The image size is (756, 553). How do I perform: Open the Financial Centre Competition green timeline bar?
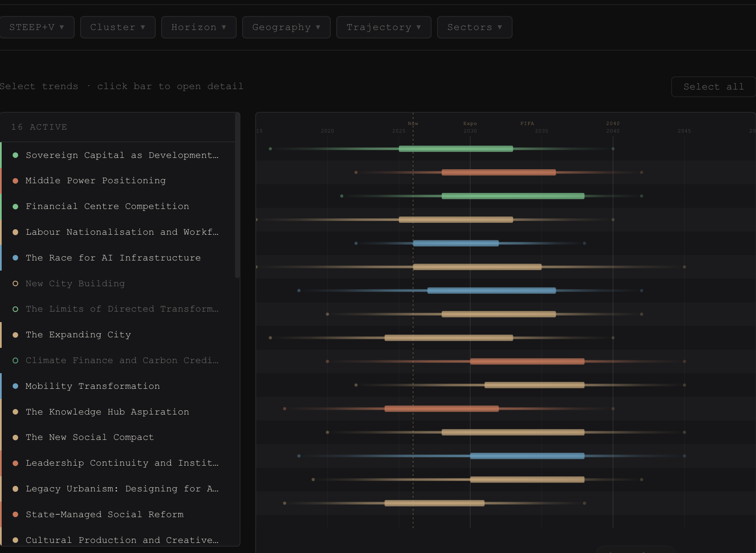click(513, 196)
